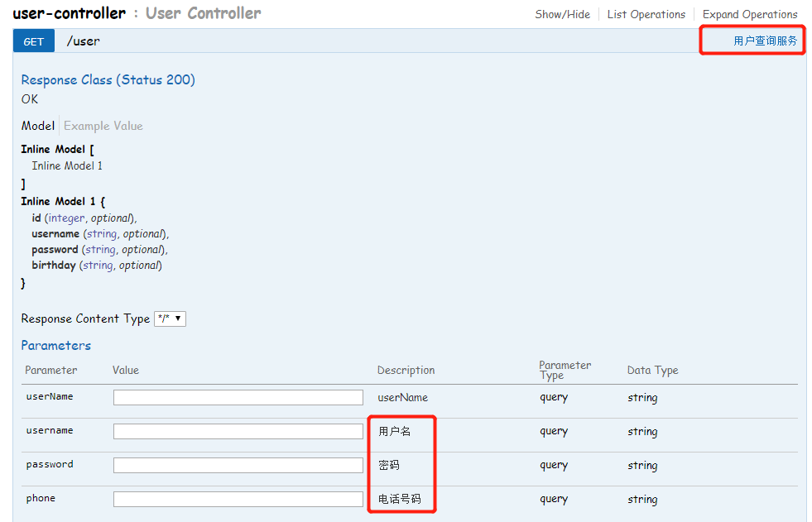This screenshot has width=812, height=522.
Task: Click the 用户名 description cell
Action: [x=395, y=431]
